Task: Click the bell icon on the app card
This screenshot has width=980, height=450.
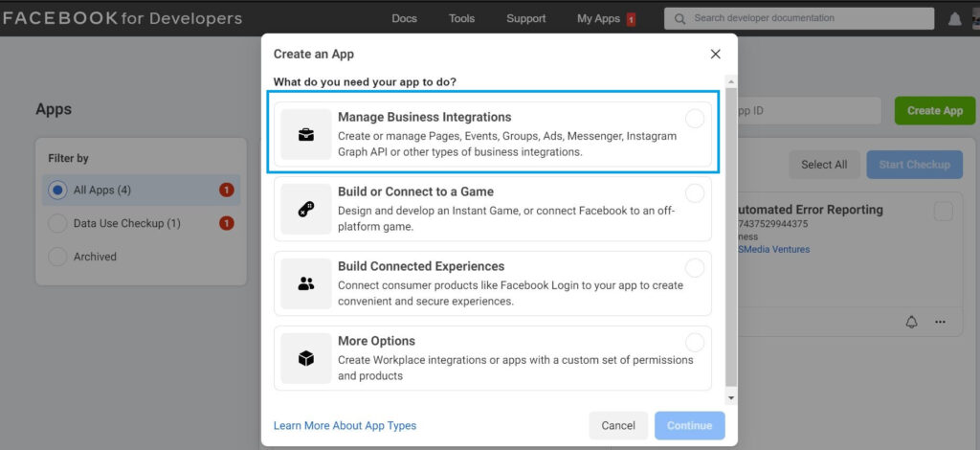Action: 912,322
